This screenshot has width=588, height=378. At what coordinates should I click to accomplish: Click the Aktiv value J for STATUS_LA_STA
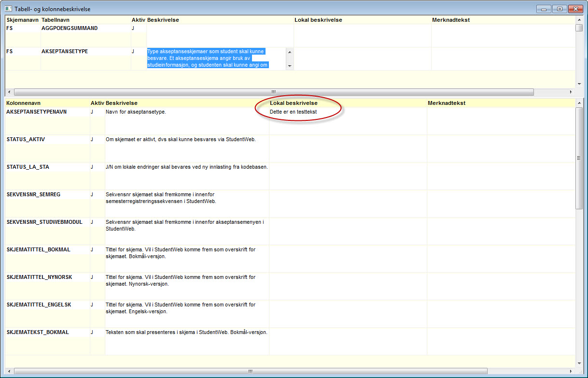click(x=92, y=167)
